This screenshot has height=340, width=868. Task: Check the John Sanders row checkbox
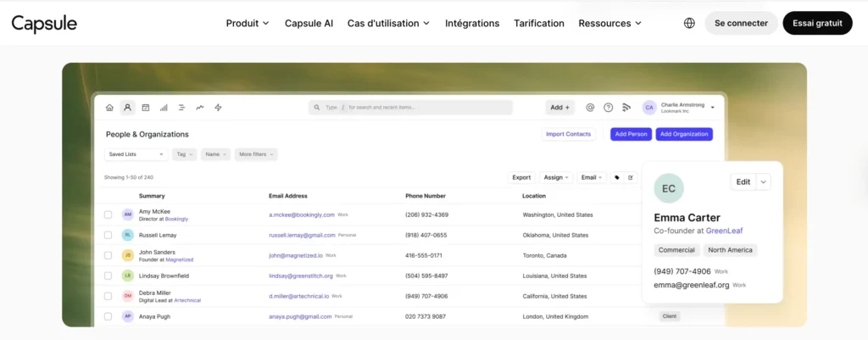click(x=108, y=255)
